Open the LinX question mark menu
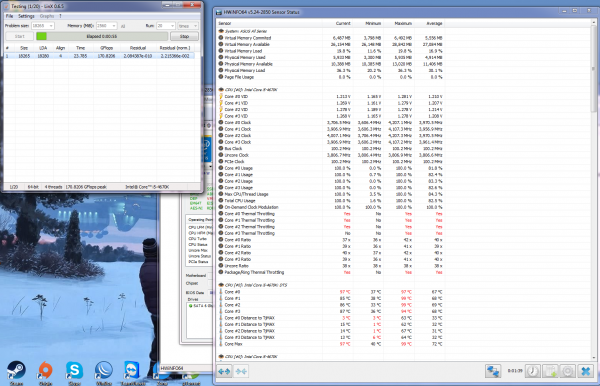The image size is (600, 386). pos(60,16)
